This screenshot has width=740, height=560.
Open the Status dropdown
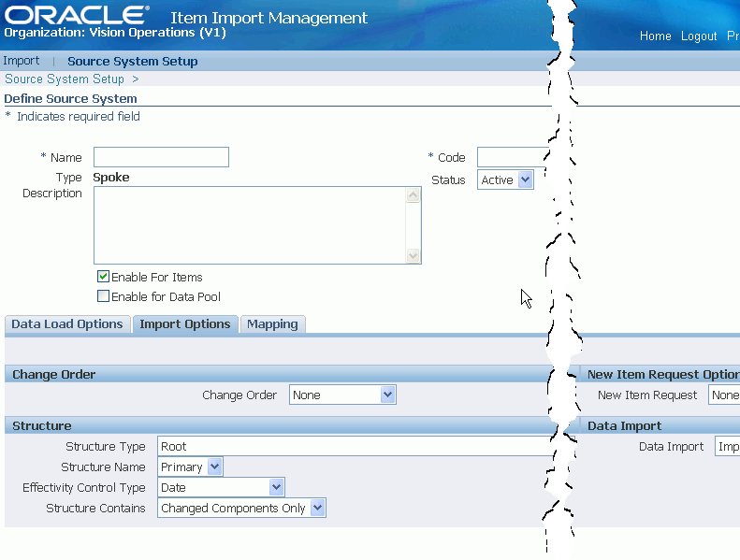coord(505,179)
